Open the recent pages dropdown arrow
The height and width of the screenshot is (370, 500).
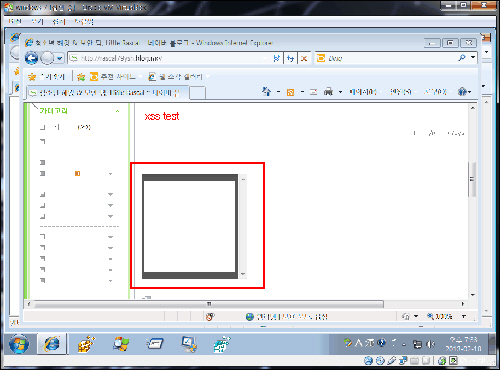[59, 59]
